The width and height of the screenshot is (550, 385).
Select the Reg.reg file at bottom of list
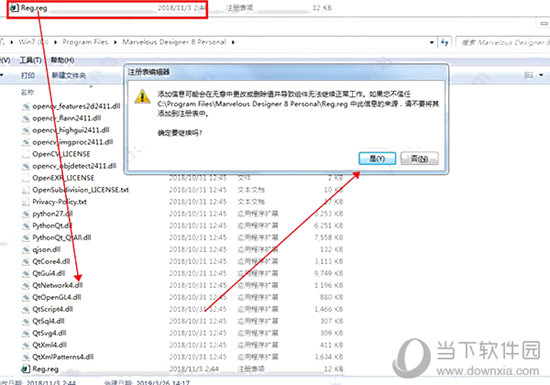coord(45,369)
